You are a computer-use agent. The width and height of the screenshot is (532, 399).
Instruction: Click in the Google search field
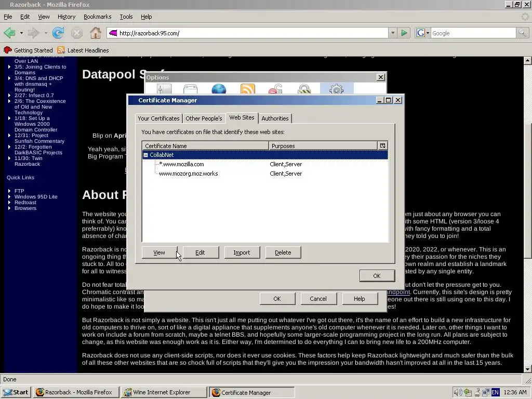pos(473,33)
